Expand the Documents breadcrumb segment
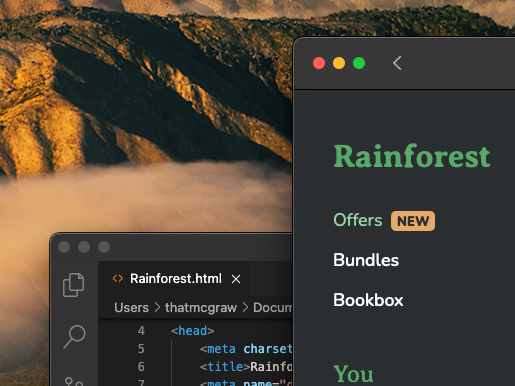 pyautogui.click(x=273, y=308)
